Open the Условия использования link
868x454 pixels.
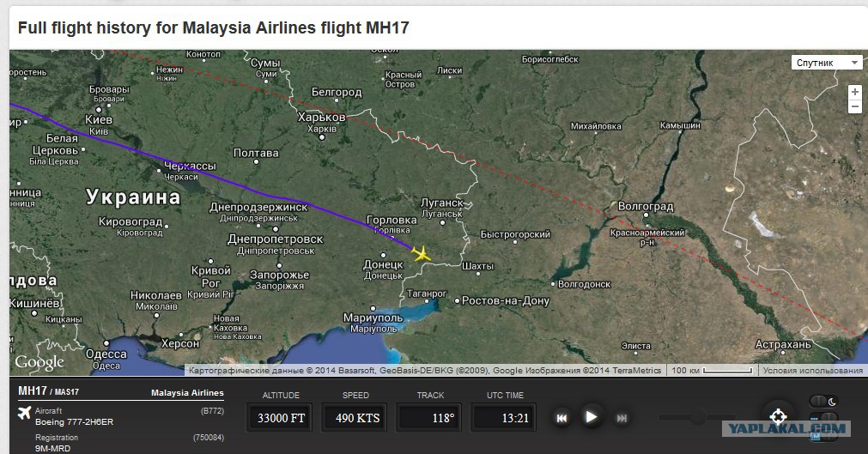(812, 371)
